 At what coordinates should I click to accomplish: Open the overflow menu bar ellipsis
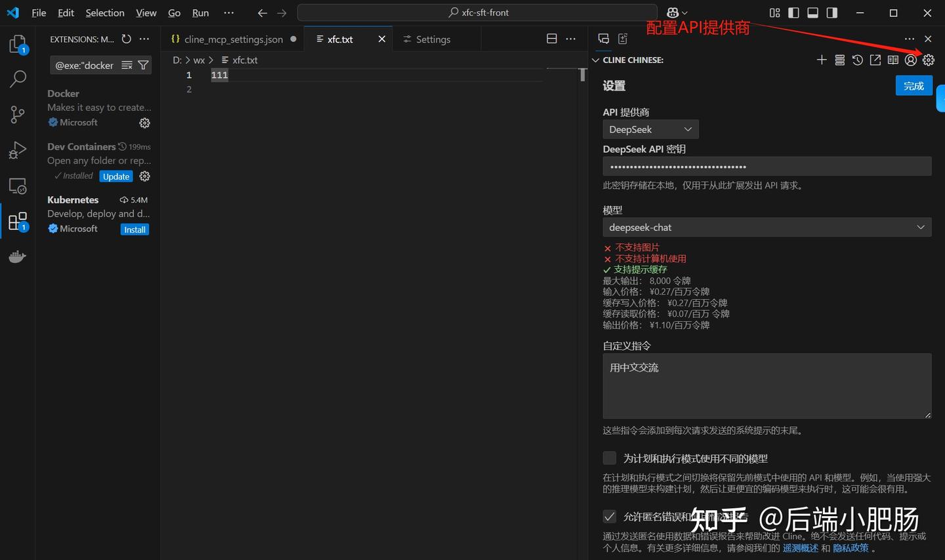point(228,12)
